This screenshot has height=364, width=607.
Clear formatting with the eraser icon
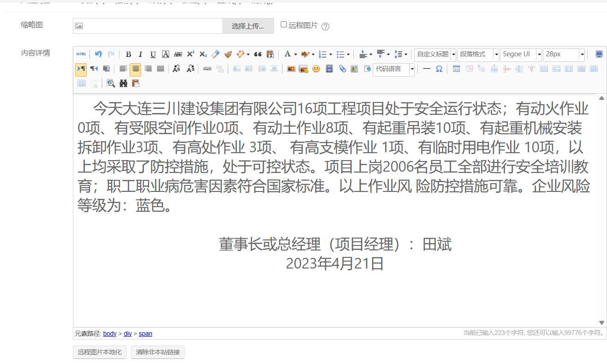215,54
